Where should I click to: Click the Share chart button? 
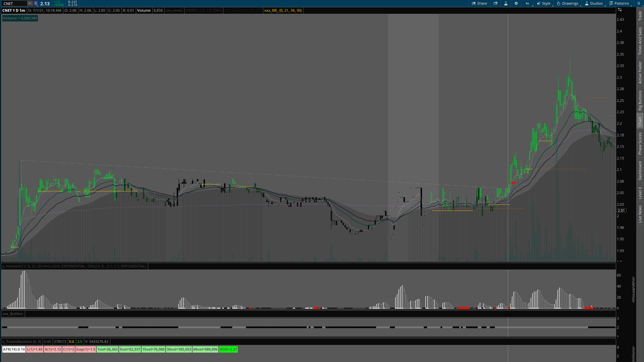[479, 3]
